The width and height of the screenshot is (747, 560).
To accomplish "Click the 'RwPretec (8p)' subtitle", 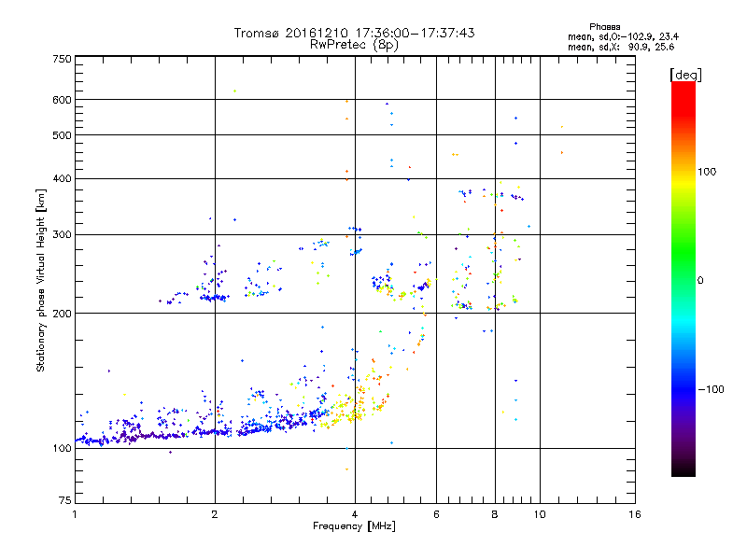I will (x=354, y=45).
